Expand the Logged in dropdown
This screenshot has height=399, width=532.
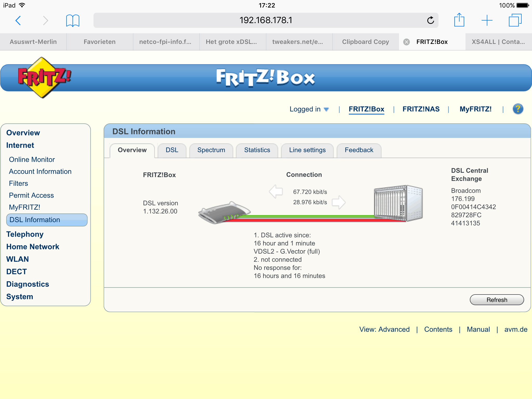(x=309, y=109)
